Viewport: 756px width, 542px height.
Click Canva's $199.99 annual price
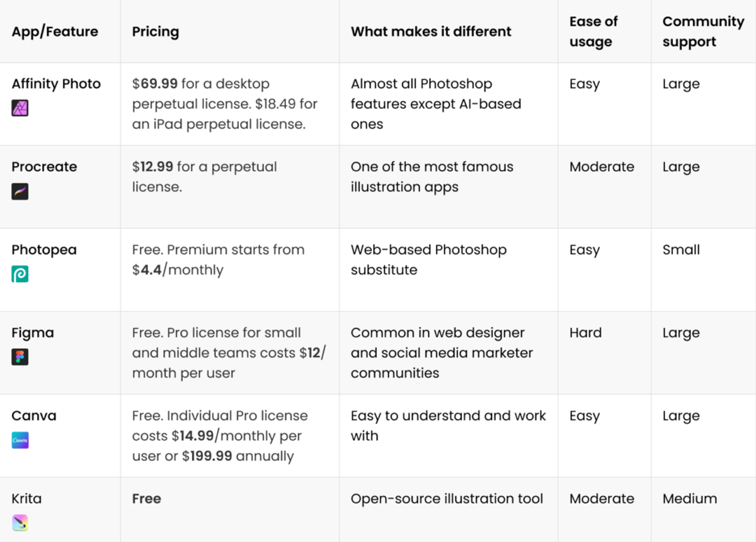click(x=207, y=456)
